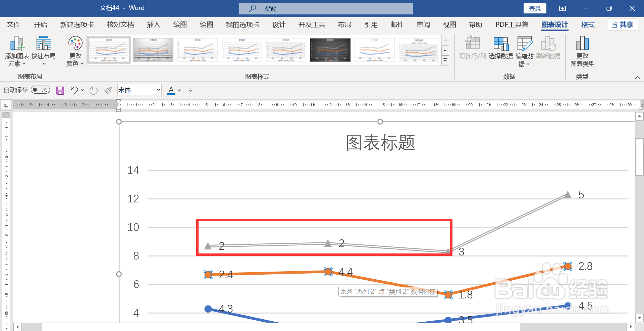Click the Save icon in quick access toolbar
Image resolution: width=644 pixels, height=331 pixels.
click(x=60, y=90)
